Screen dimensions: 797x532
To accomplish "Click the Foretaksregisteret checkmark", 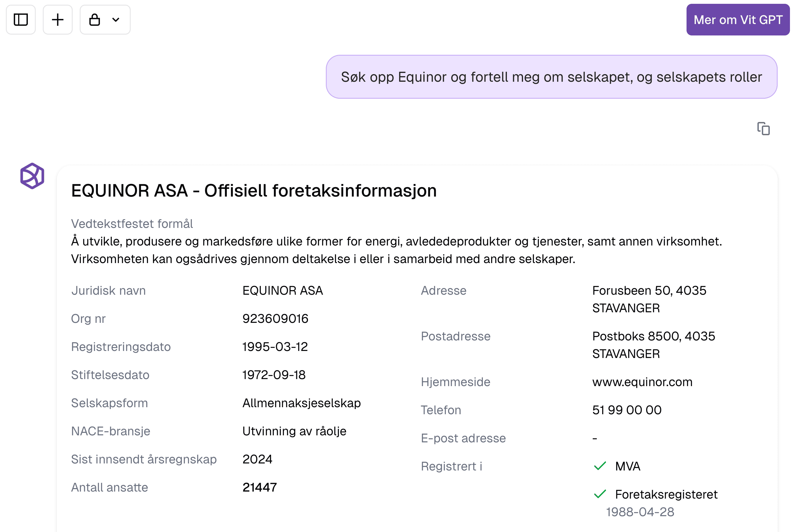I will pos(601,494).
